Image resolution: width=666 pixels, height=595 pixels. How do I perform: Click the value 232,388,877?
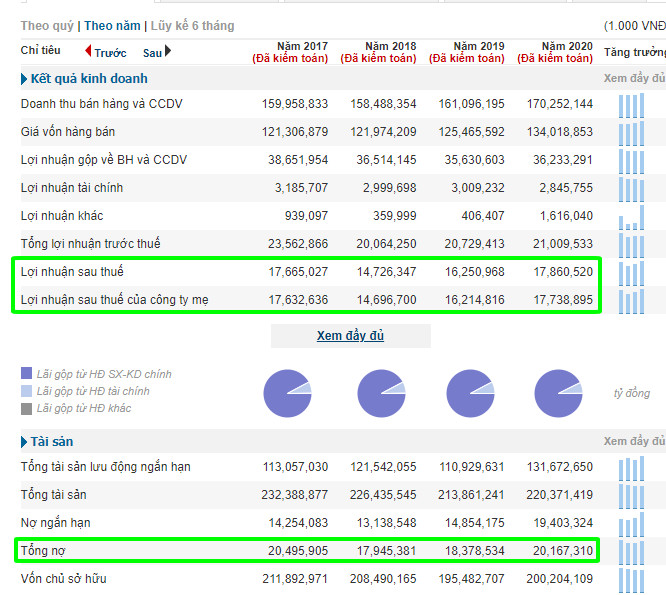coord(295,495)
